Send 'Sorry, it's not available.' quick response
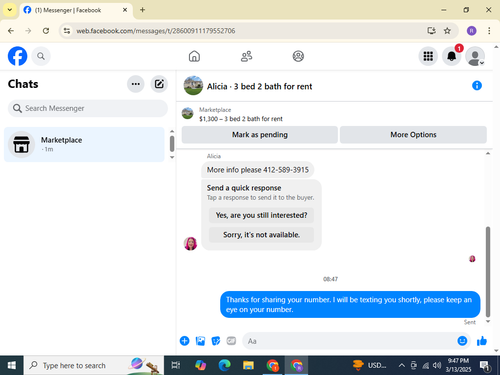 pos(261,235)
